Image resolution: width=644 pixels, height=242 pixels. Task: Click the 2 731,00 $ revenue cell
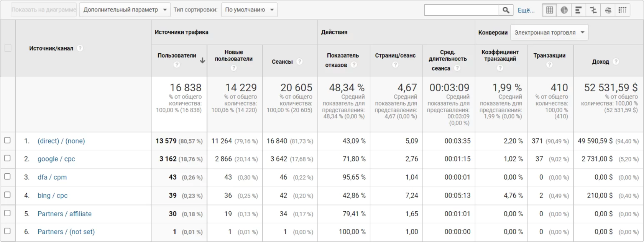pos(597,159)
